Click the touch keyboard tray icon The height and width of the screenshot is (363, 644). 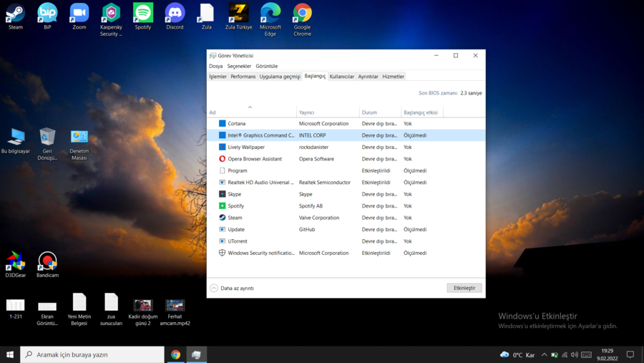(587, 355)
